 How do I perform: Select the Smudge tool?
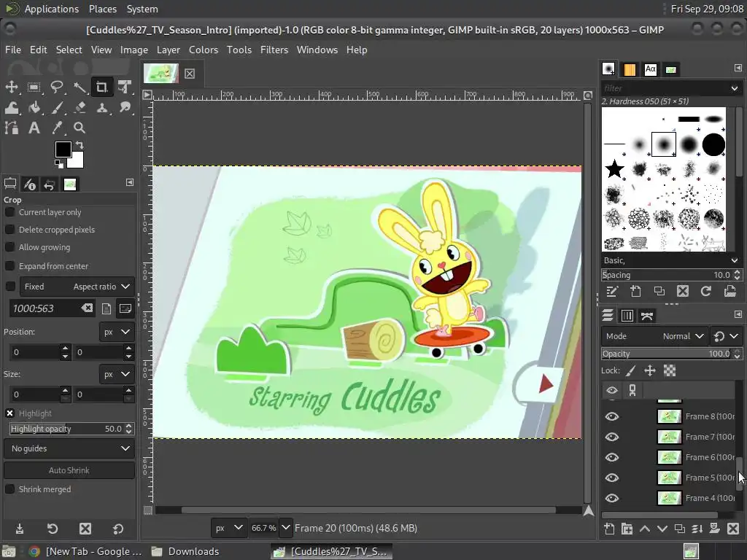(125, 108)
